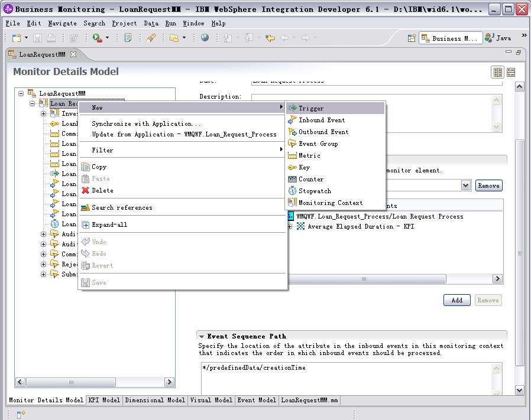Choose Copy in the context menu
The height and width of the screenshot is (420, 531).
coord(183,167)
